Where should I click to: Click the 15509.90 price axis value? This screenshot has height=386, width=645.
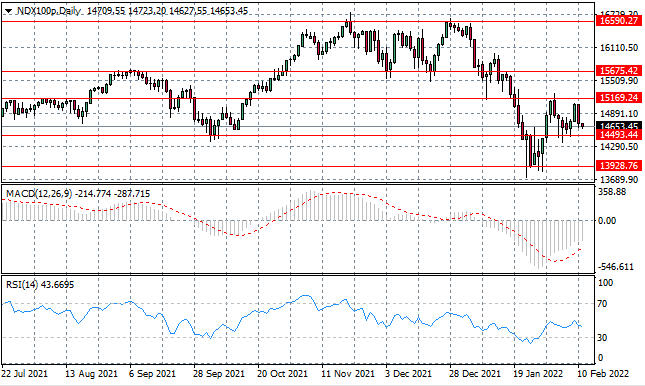pyautogui.click(x=619, y=81)
